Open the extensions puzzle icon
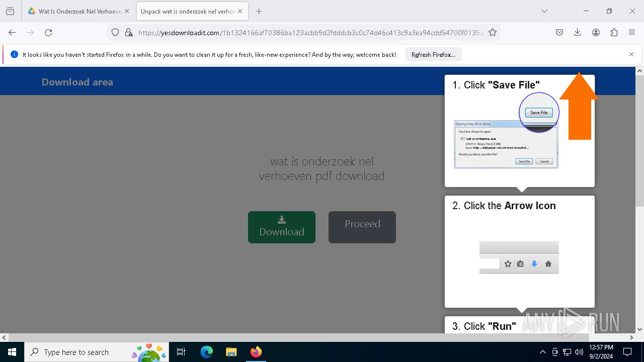This screenshot has height=362, width=644. pyautogui.click(x=614, y=33)
